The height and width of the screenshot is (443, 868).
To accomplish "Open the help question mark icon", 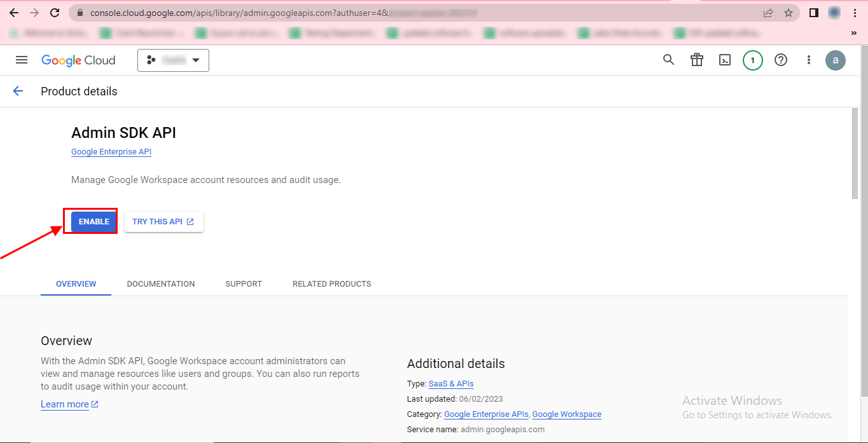I will pos(781,60).
